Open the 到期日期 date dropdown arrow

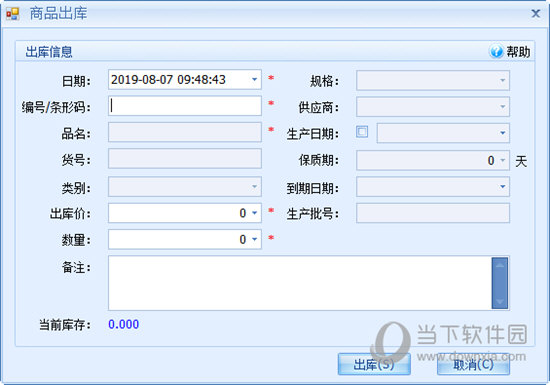pos(503,187)
